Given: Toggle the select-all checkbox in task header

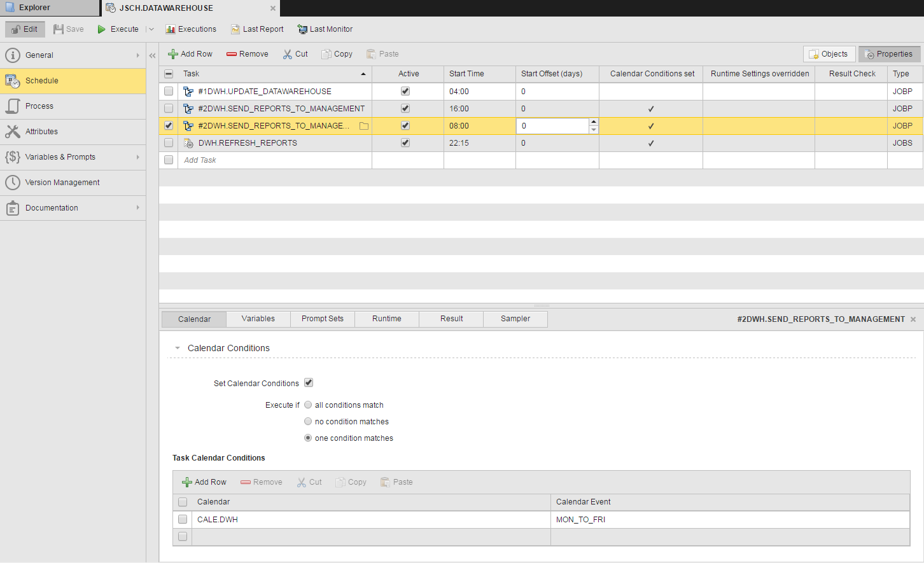Looking at the screenshot, I should 169,74.
